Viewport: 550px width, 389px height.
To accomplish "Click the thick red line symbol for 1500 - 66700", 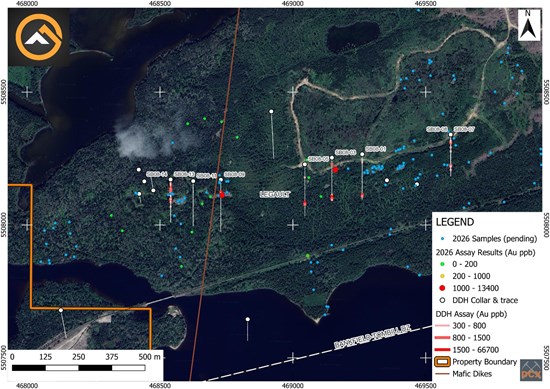I will point(442,350).
